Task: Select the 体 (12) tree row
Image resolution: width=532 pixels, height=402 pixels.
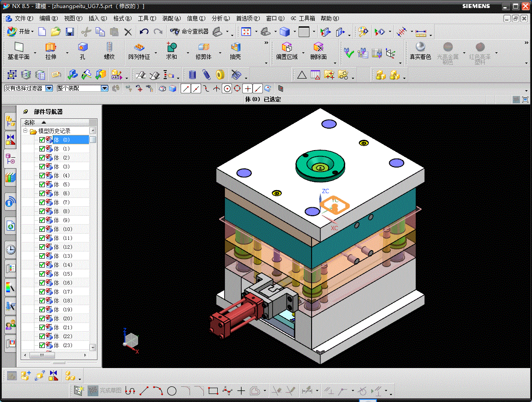Action: (56, 247)
